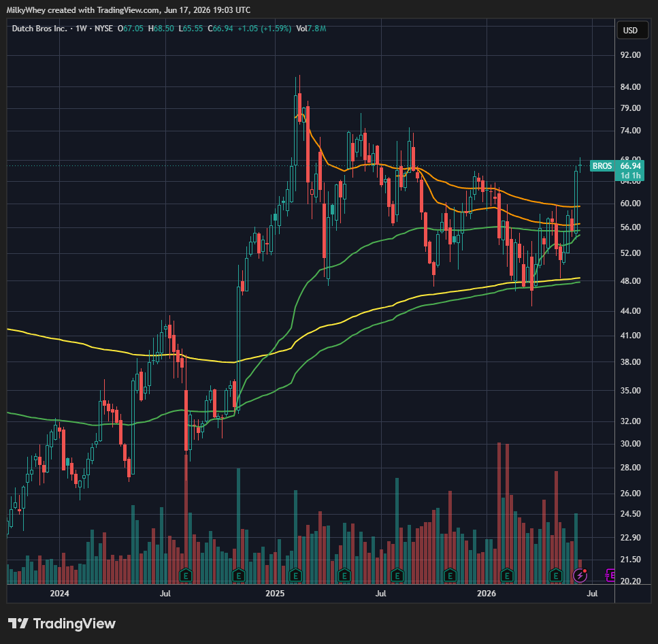
Task: Open the May 2025 earnings marker
Action: (x=344, y=575)
